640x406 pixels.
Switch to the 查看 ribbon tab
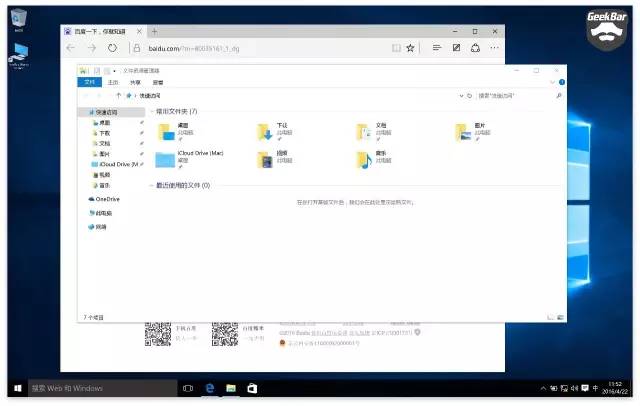[x=158, y=82]
